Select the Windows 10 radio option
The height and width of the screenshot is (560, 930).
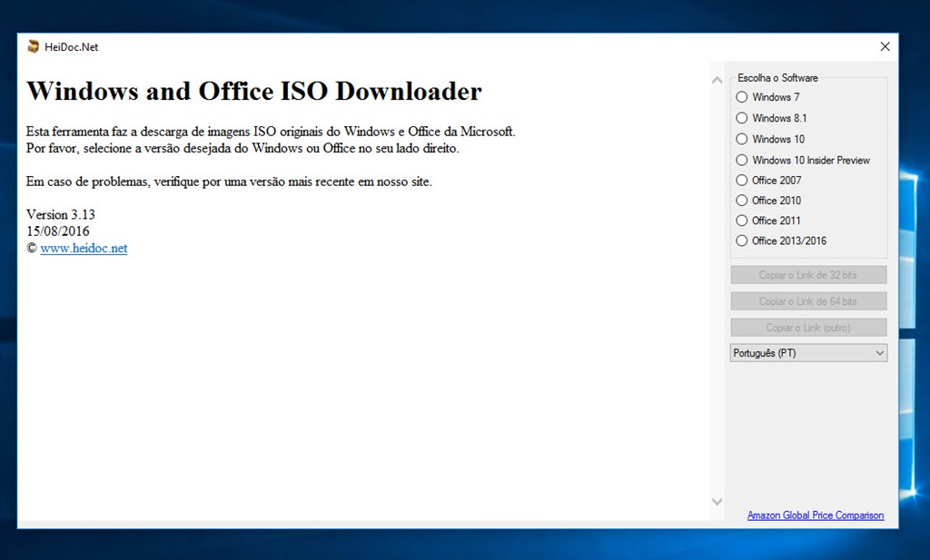(742, 139)
